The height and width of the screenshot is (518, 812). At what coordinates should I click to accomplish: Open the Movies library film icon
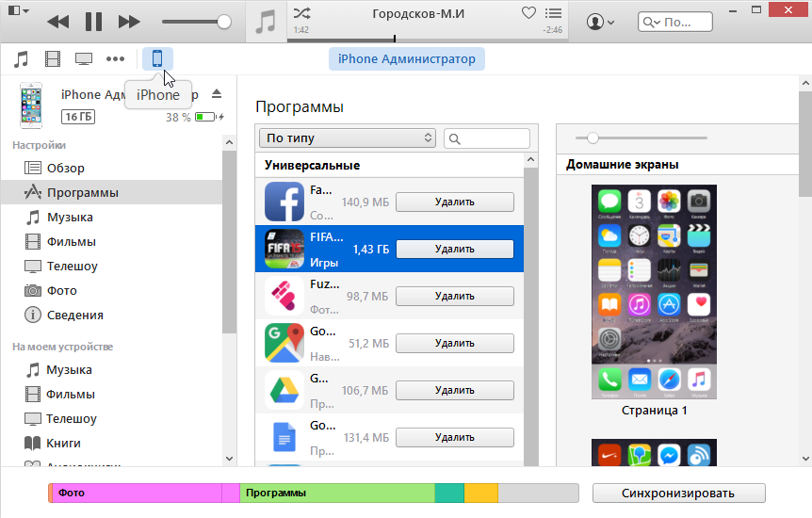[52, 59]
